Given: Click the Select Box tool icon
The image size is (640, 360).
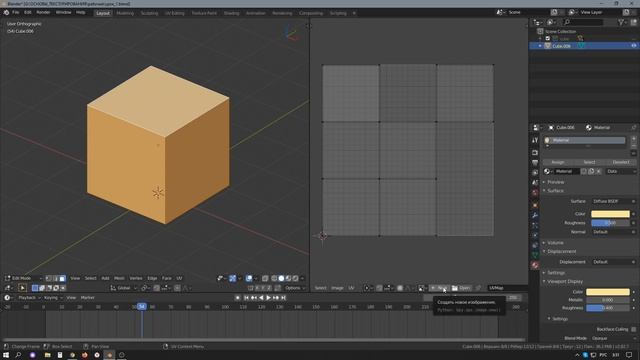Looking at the screenshot, I should tap(22, 288).
